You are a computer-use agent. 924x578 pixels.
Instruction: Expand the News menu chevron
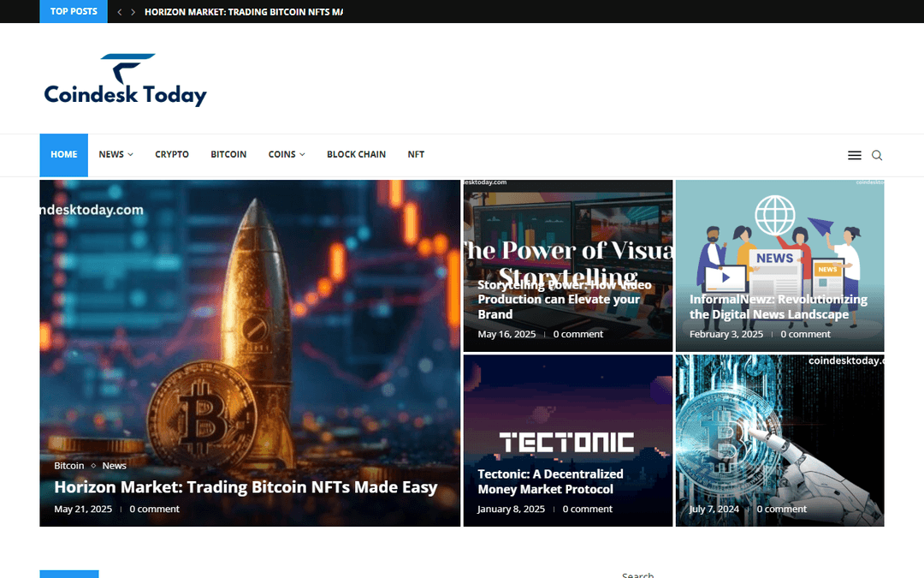(130, 154)
